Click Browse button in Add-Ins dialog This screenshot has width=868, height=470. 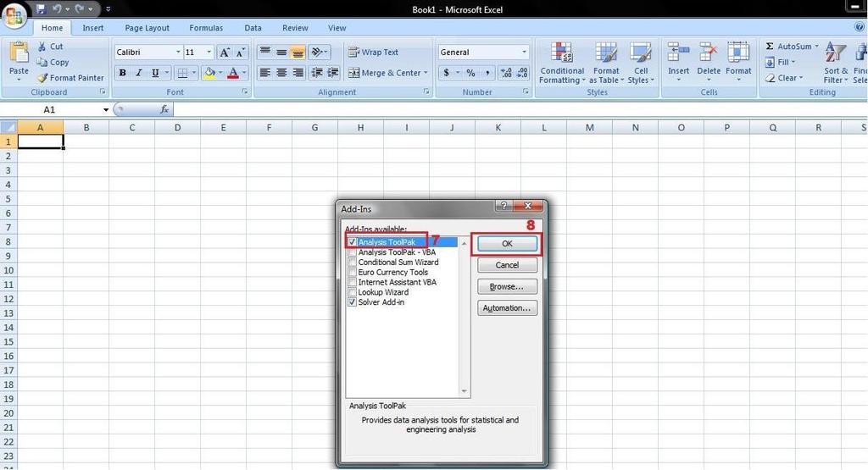[x=507, y=286]
